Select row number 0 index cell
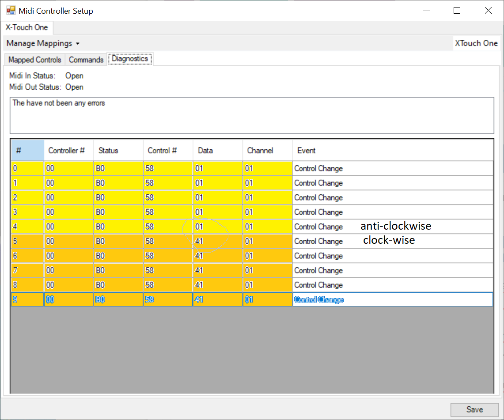 click(28, 168)
